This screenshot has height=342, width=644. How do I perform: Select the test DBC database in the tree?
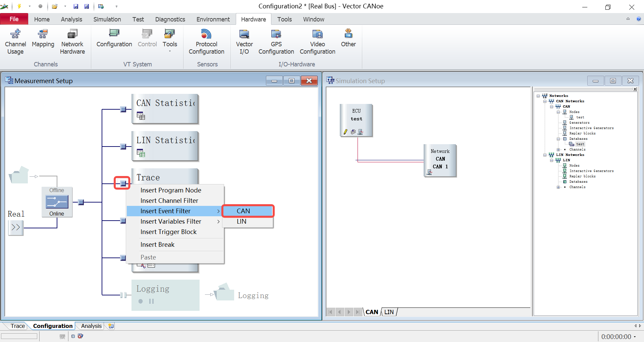(x=580, y=144)
